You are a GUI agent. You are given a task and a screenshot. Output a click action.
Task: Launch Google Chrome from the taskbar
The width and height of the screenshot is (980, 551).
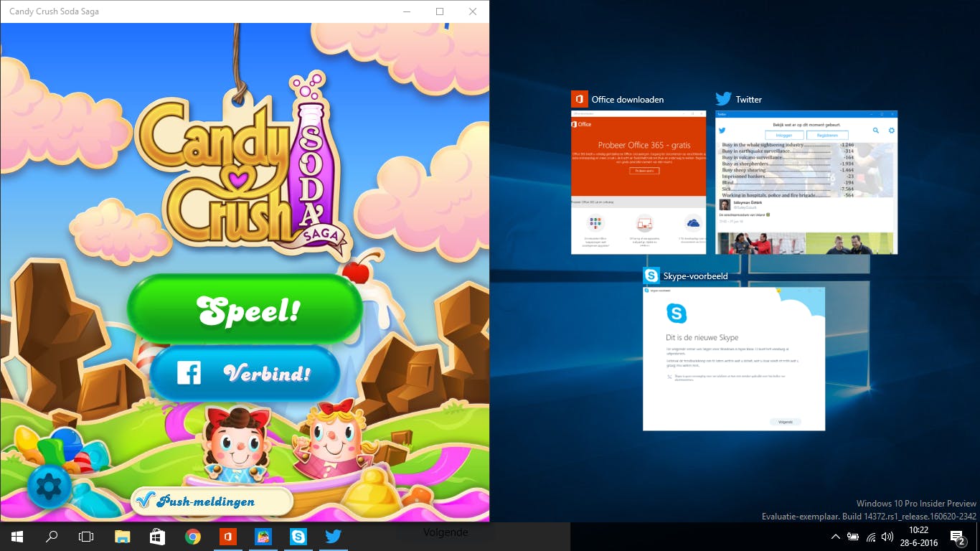[x=192, y=537]
